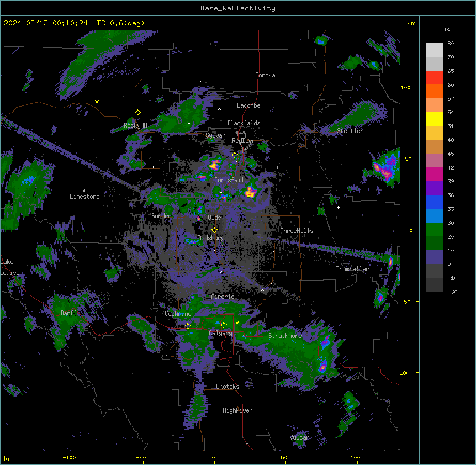Image resolution: width=476 pixels, height=465 pixels.
Task: Click the -100 tick on vertical km axis
Action: (x=403, y=373)
